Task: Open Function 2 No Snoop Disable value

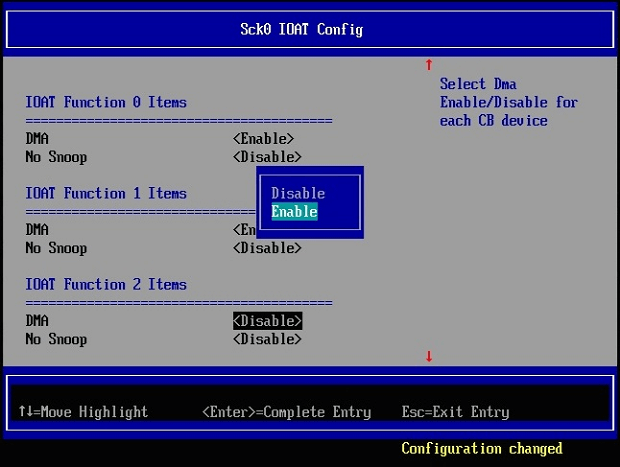Action: pyautogui.click(x=267, y=339)
